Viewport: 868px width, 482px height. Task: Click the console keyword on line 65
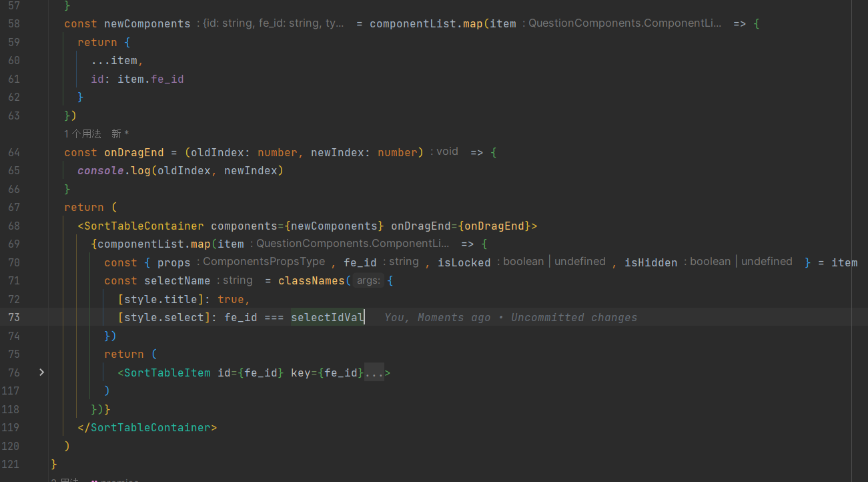[101, 170]
